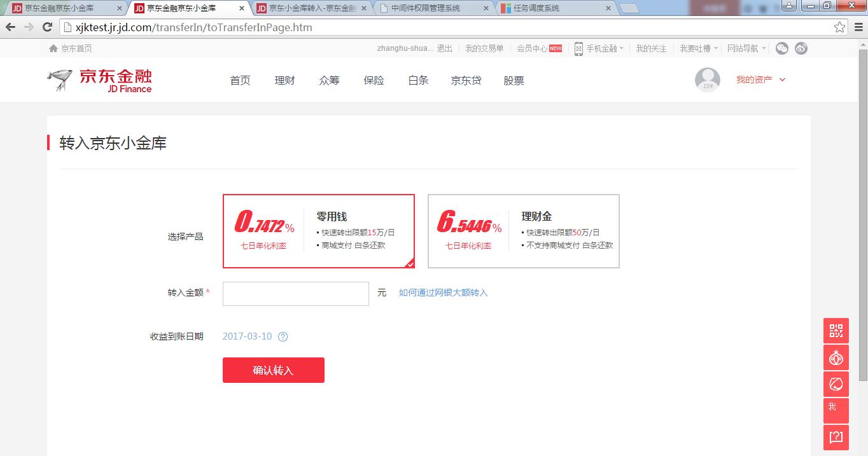Image resolution: width=868 pixels, height=456 pixels.
Task: Open the WeChat icon in top bar
Action: (782, 48)
